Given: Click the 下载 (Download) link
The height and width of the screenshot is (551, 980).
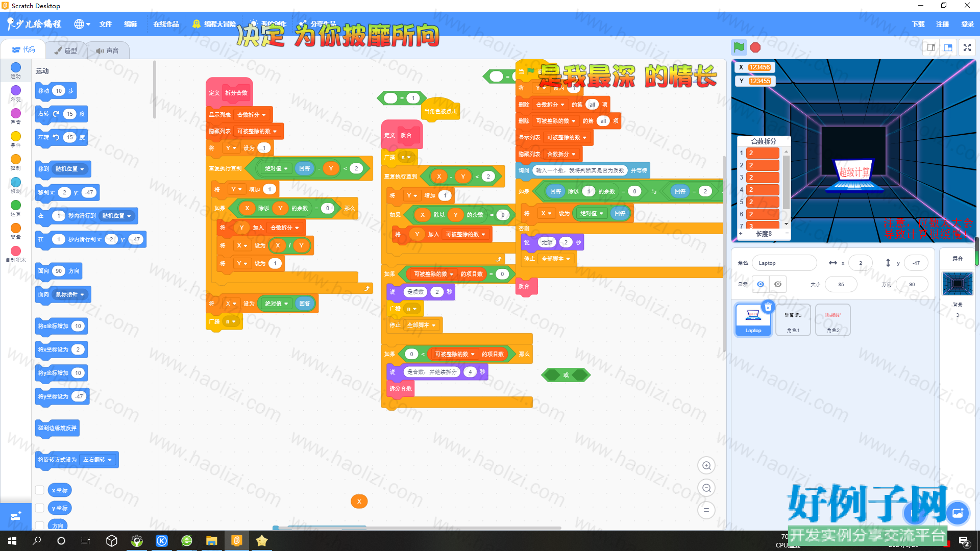Looking at the screenshot, I should click(x=918, y=24).
